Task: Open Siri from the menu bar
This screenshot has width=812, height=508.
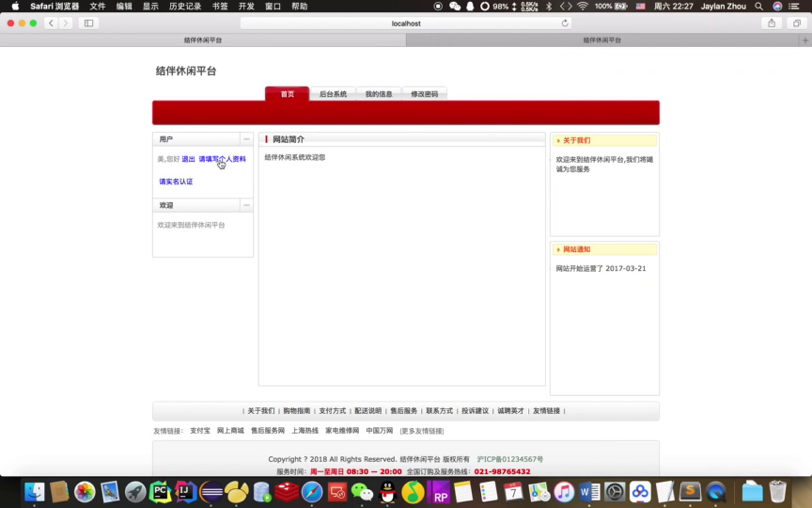Action: point(777,7)
